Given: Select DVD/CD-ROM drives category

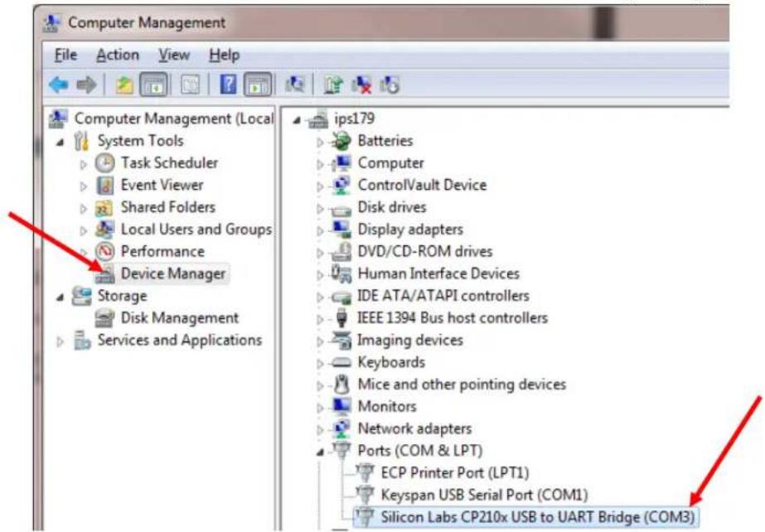Looking at the screenshot, I should pos(424,252).
